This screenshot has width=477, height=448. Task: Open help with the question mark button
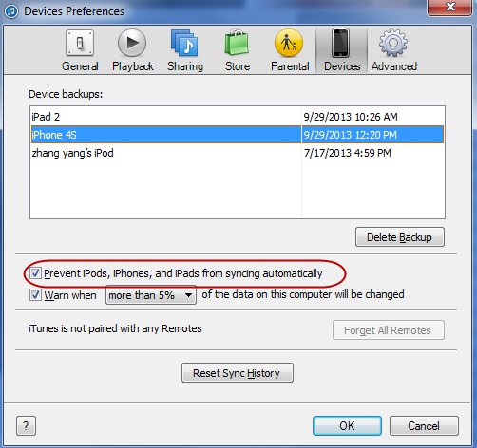click(x=26, y=426)
